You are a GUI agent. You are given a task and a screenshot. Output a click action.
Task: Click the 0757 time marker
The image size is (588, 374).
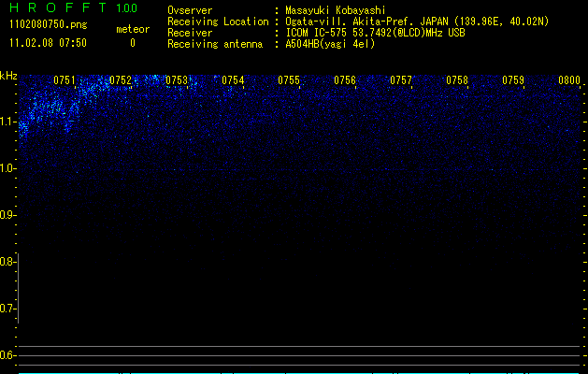401,80
